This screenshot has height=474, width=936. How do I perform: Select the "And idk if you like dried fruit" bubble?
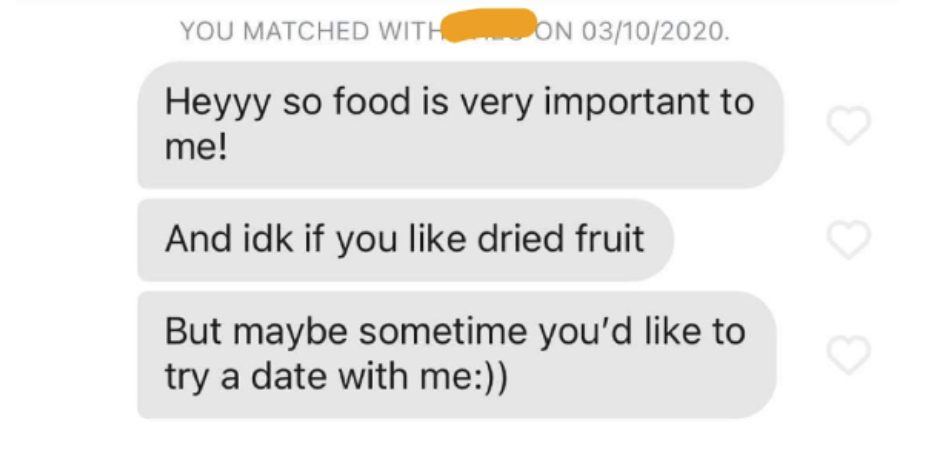[406, 239]
